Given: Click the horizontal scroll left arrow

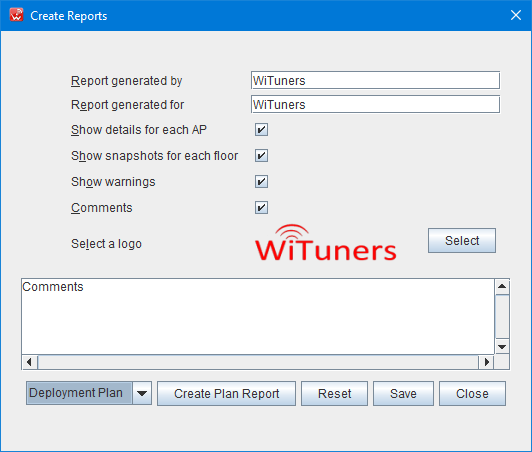Looking at the screenshot, I should tap(29, 362).
